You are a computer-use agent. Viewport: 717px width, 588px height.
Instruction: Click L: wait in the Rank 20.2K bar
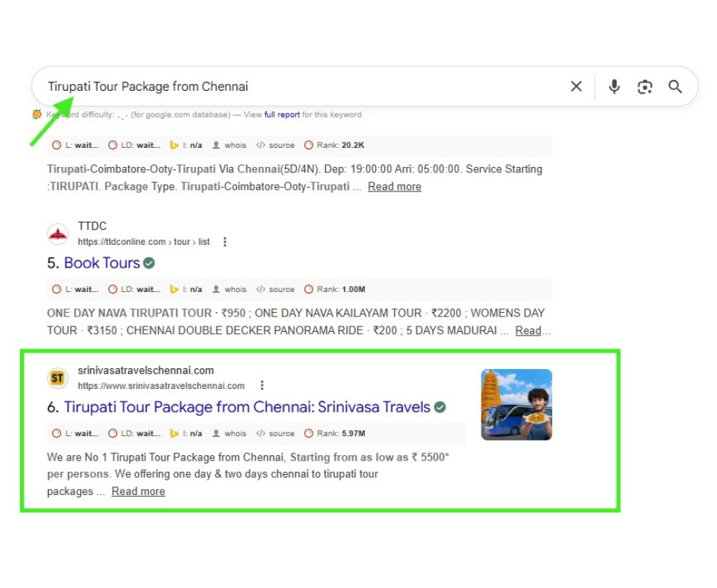coord(76,146)
